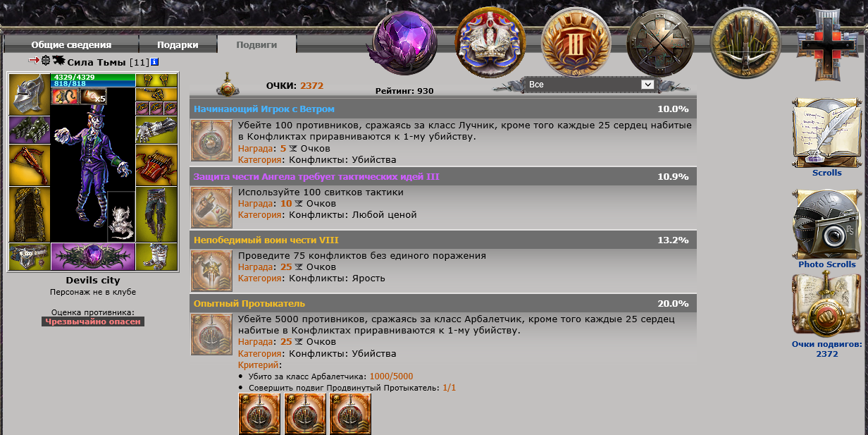Open Photo Scrolls camera icon
Image resolution: width=868 pixels, height=435 pixels.
[x=826, y=225]
